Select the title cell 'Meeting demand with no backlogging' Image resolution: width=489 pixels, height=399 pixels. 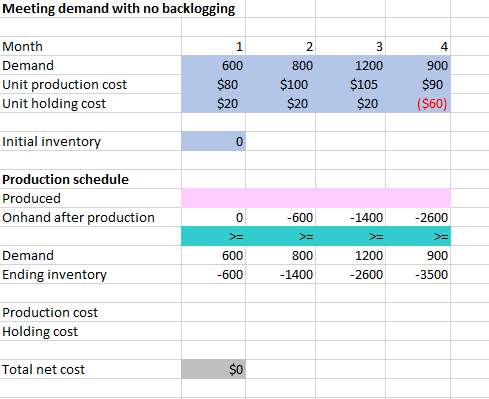pos(118,9)
